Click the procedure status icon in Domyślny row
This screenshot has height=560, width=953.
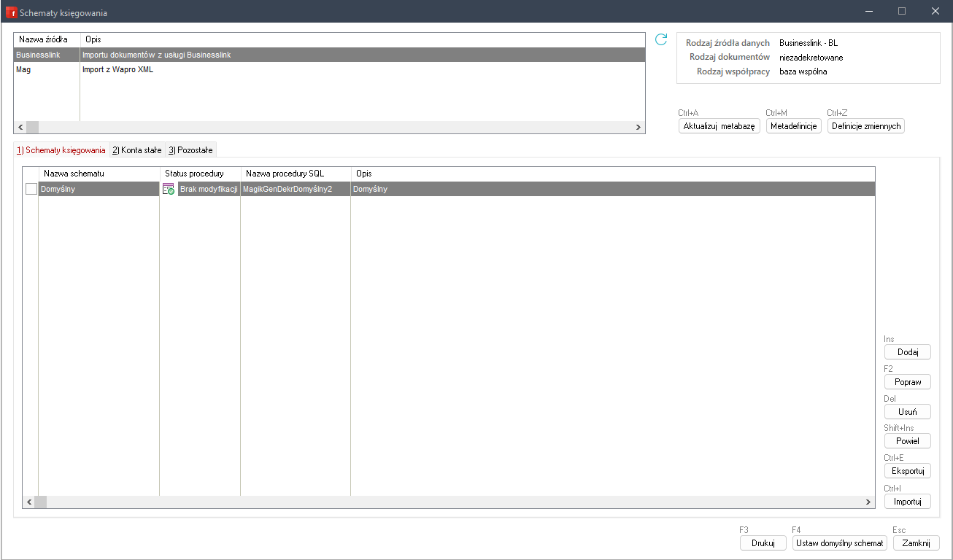click(x=169, y=189)
